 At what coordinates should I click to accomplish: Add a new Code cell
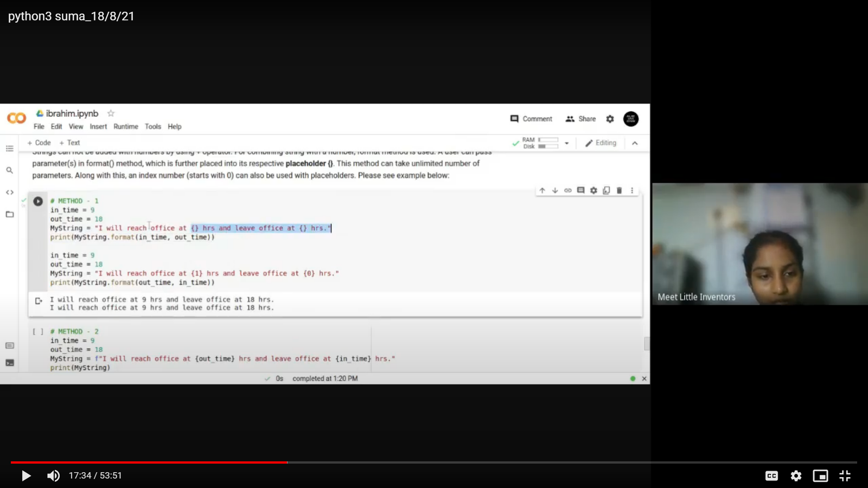[39, 143]
